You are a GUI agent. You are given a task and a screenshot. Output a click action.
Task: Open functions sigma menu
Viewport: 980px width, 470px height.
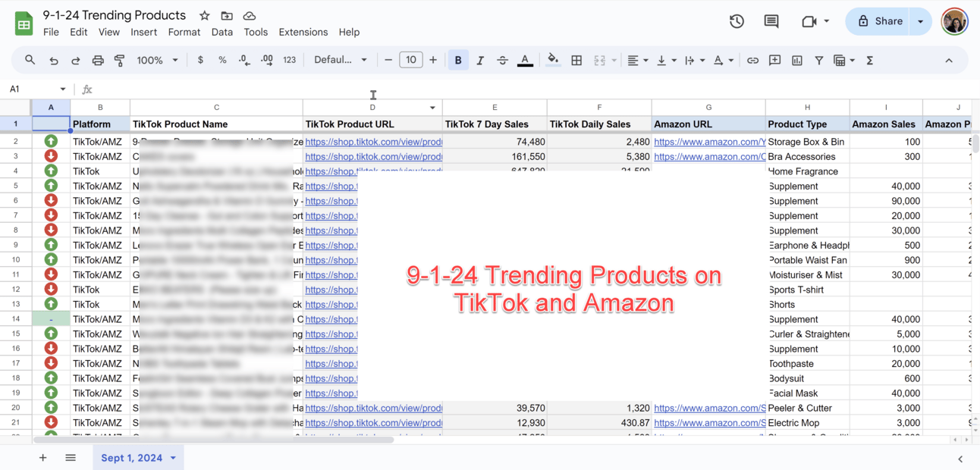coord(870,60)
